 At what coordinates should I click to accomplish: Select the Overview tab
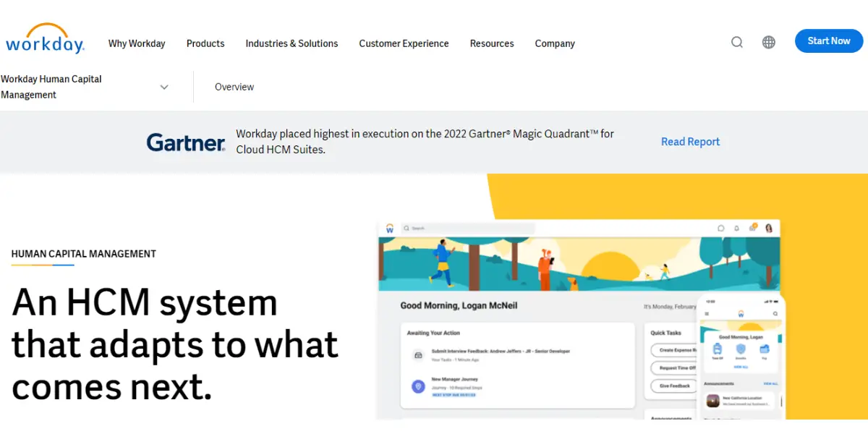(x=234, y=87)
